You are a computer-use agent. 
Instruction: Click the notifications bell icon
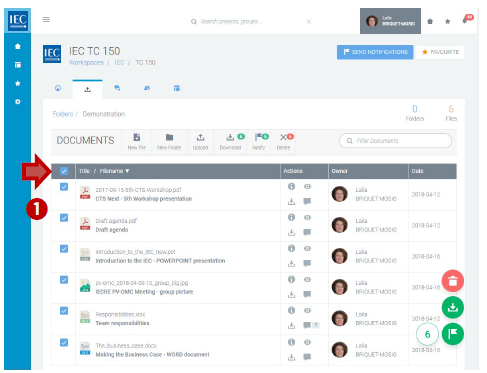click(465, 21)
